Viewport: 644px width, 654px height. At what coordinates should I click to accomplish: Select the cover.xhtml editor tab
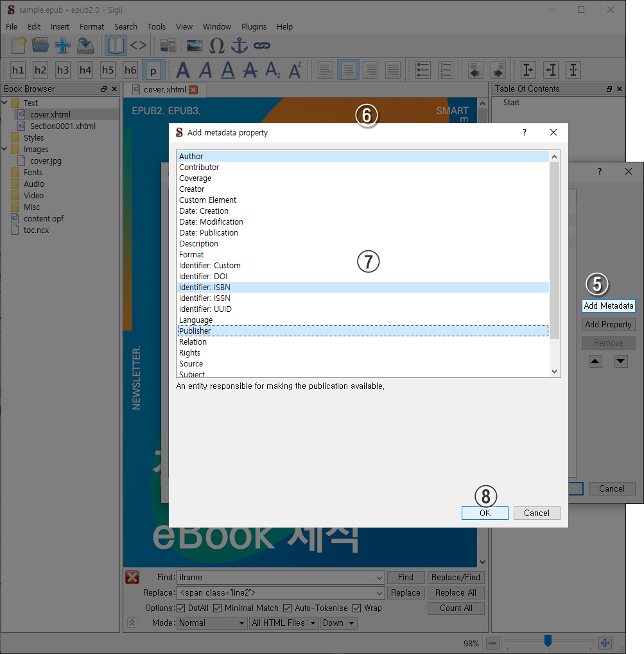[159, 90]
